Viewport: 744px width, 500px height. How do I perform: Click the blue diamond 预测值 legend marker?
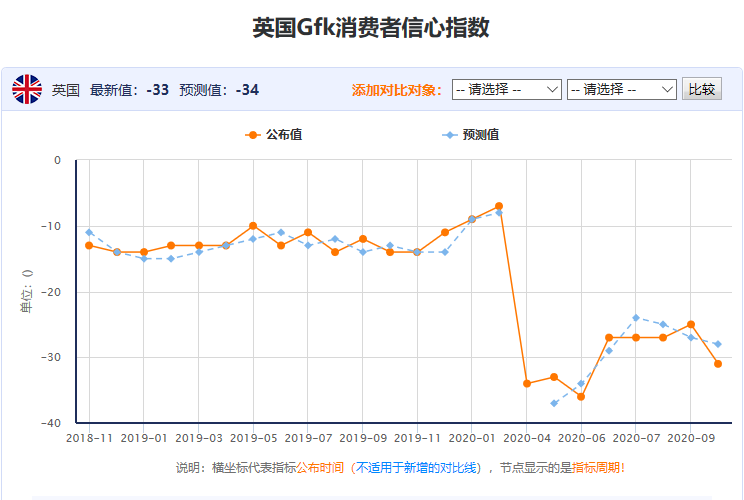coord(449,135)
